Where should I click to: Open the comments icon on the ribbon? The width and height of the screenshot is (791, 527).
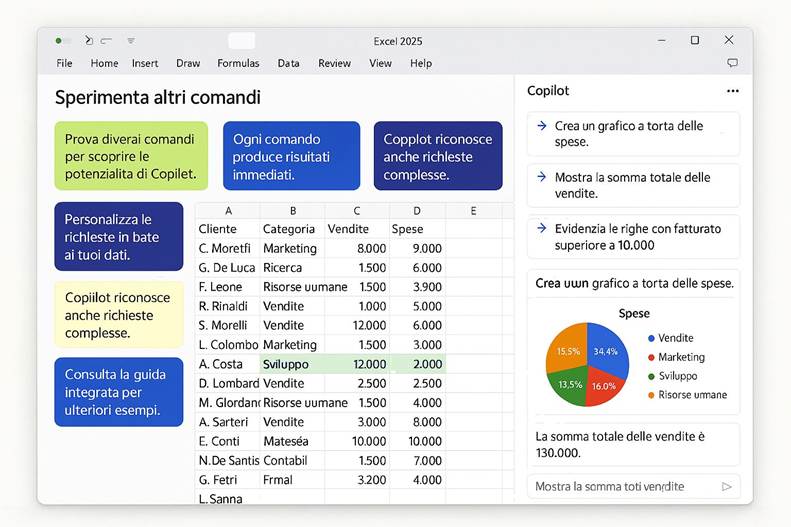pyautogui.click(x=732, y=63)
